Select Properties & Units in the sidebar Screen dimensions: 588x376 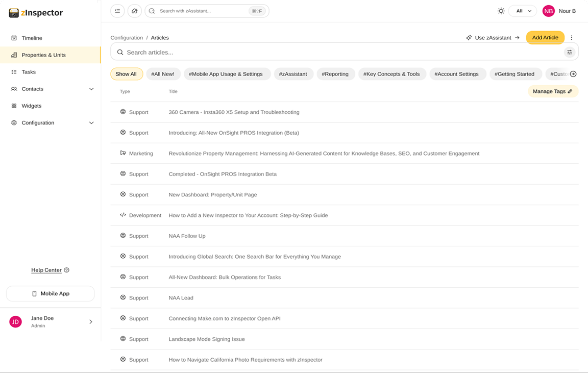point(50,55)
